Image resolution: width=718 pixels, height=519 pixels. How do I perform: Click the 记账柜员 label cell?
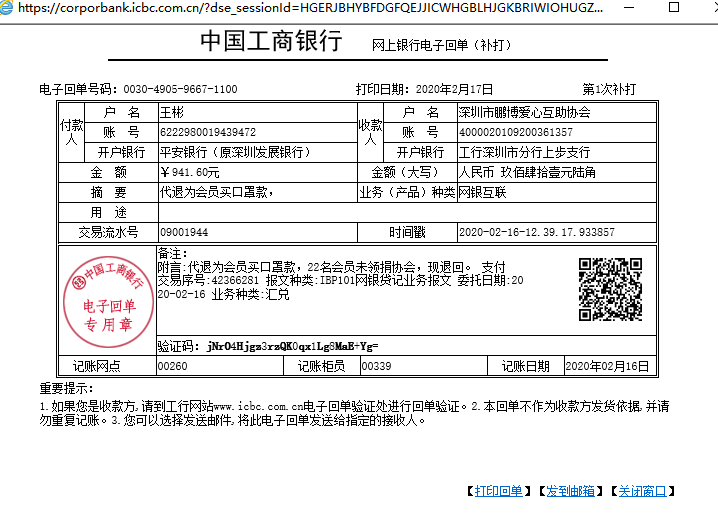click(x=321, y=366)
